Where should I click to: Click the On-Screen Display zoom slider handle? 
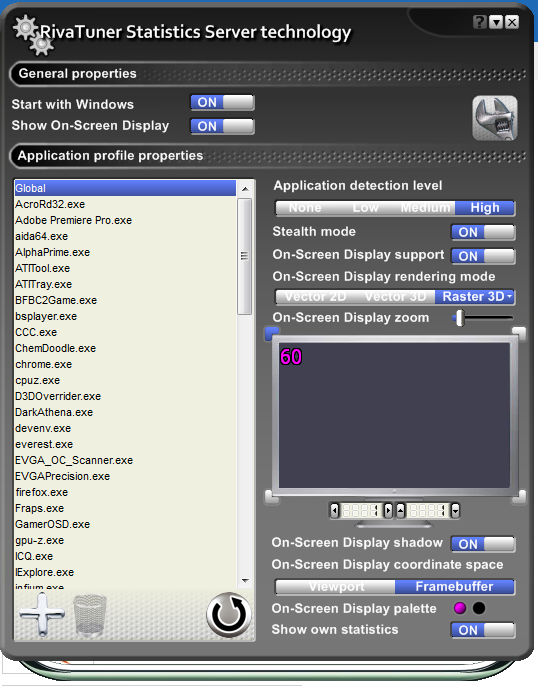[x=460, y=318]
